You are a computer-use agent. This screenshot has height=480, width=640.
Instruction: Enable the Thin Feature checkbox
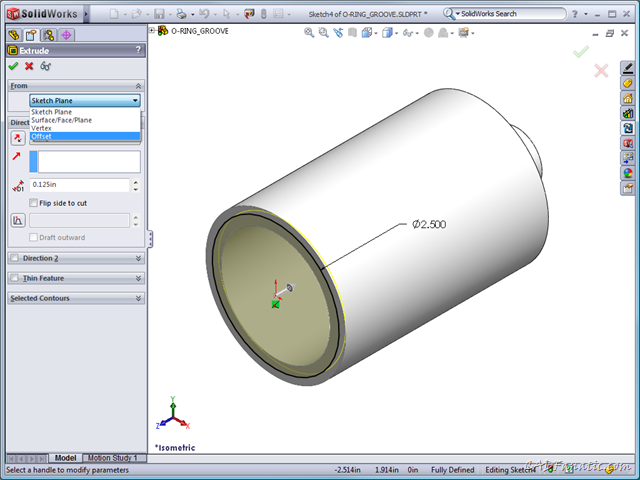point(15,278)
